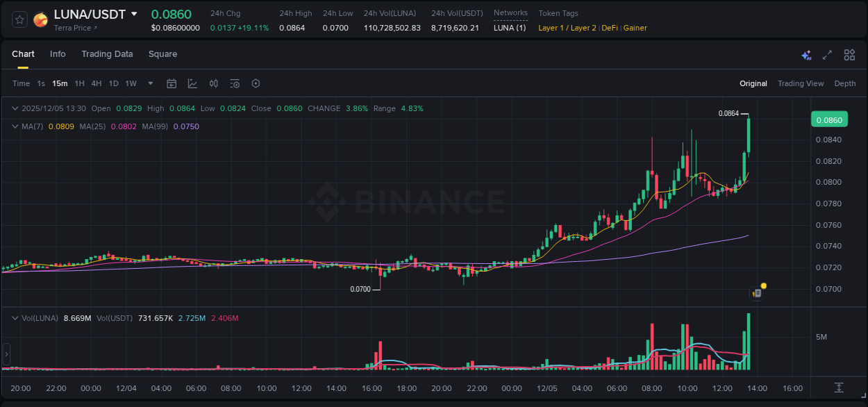Open the Info tab
The height and width of the screenshot is (407, 868).
tap(58, 53)
